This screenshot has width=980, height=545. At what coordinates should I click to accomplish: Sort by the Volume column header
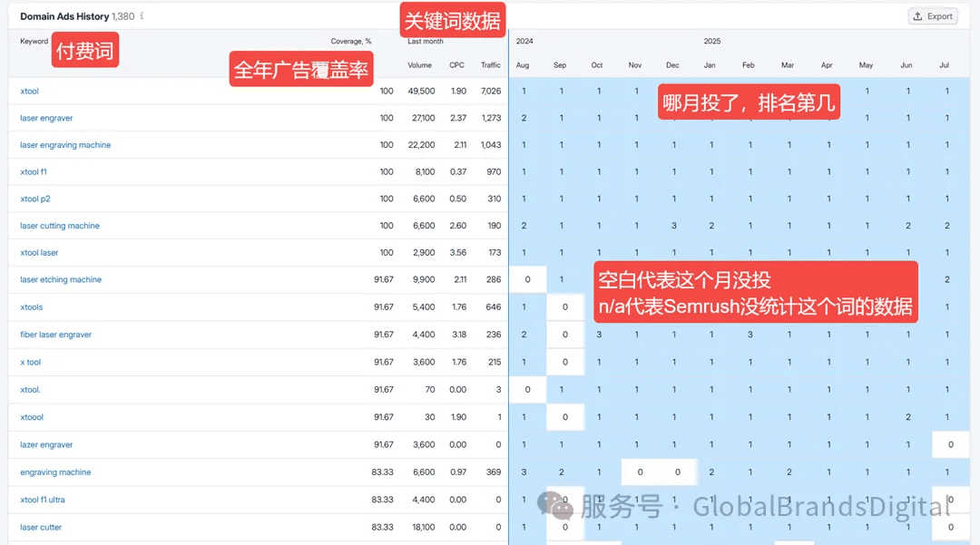point(419,65)
